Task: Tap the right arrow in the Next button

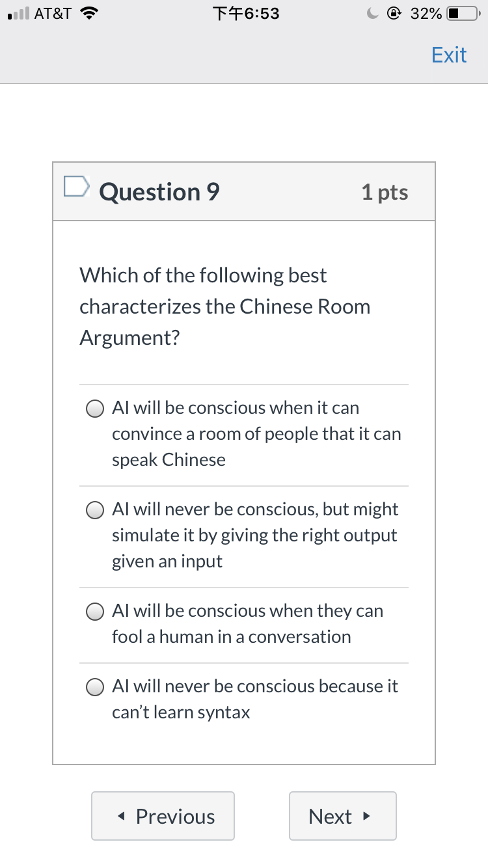Action: coord(366,816)
